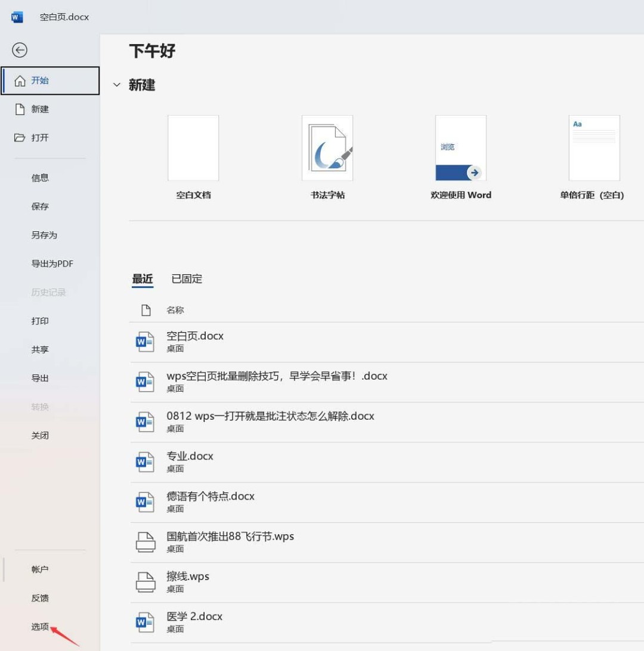644x651 pixels.
Task: Open 信息 from the sidebar
Action: coord(39,178)
